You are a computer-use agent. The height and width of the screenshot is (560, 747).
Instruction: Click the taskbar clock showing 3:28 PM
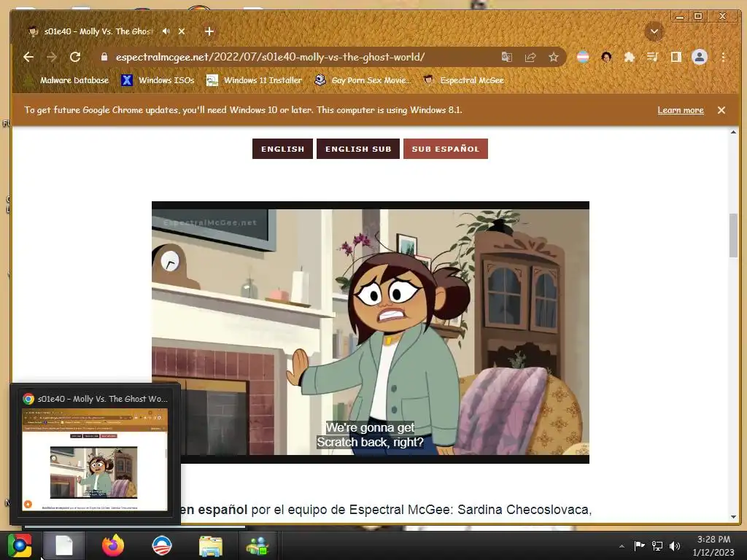(713, 545)
